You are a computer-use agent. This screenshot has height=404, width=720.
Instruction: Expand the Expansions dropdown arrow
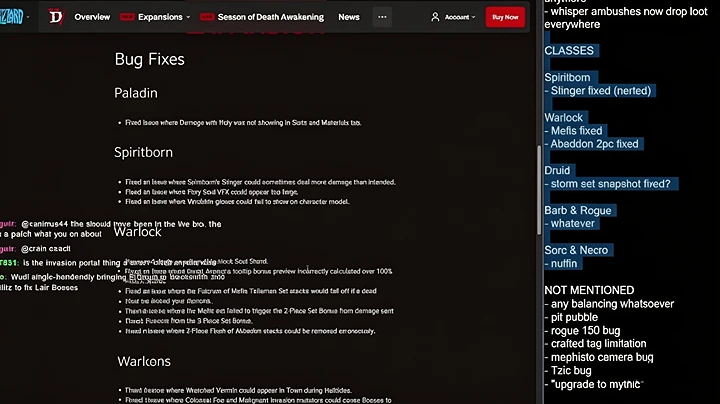click(188, 17)
